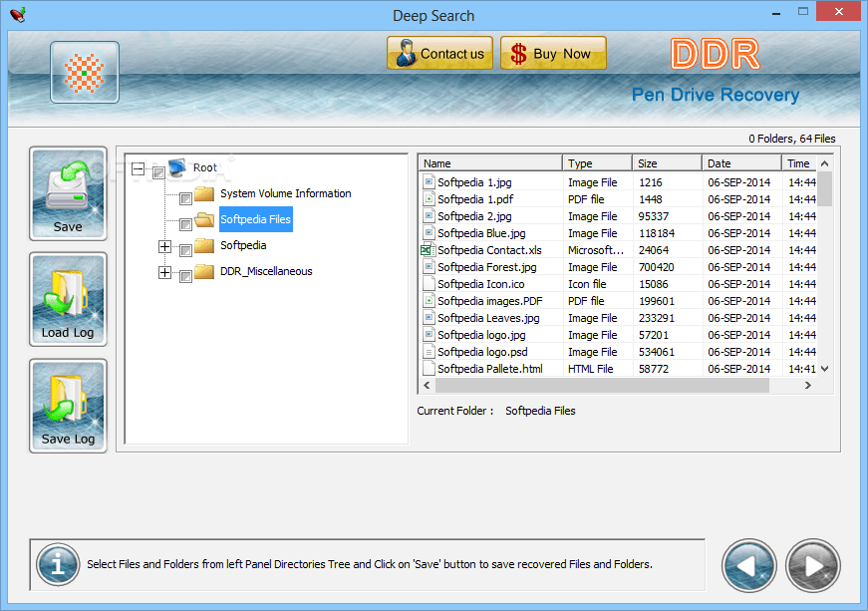Image resolution: width=868 pixels, height=611 pixels.
Task: Click the Contact us button
Action: click(439, 53)
